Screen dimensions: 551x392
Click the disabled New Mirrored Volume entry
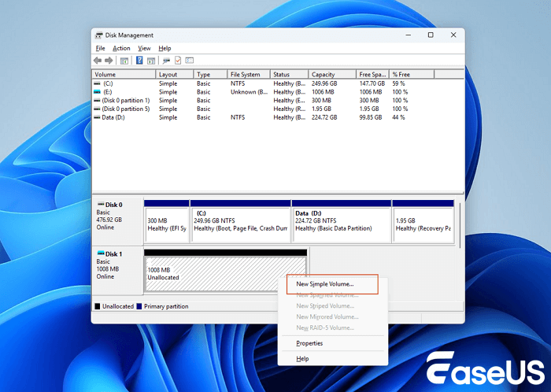pos(332,317)
